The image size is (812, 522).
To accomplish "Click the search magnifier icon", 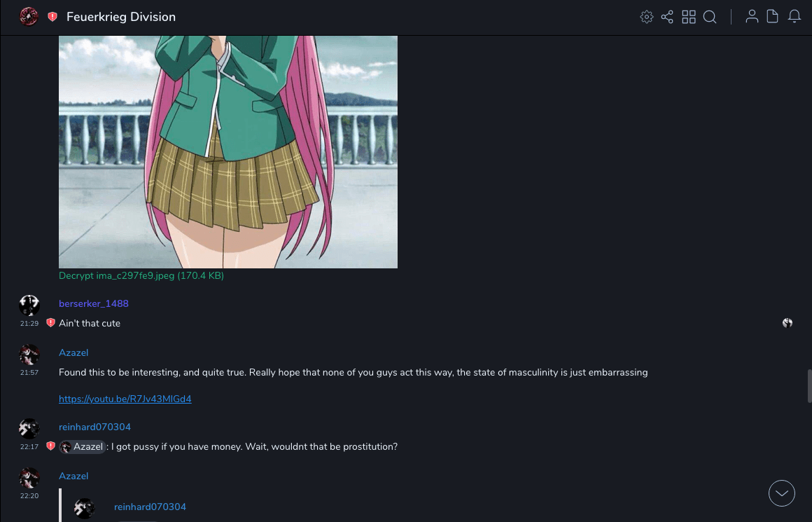I will [x=710, y=17].
